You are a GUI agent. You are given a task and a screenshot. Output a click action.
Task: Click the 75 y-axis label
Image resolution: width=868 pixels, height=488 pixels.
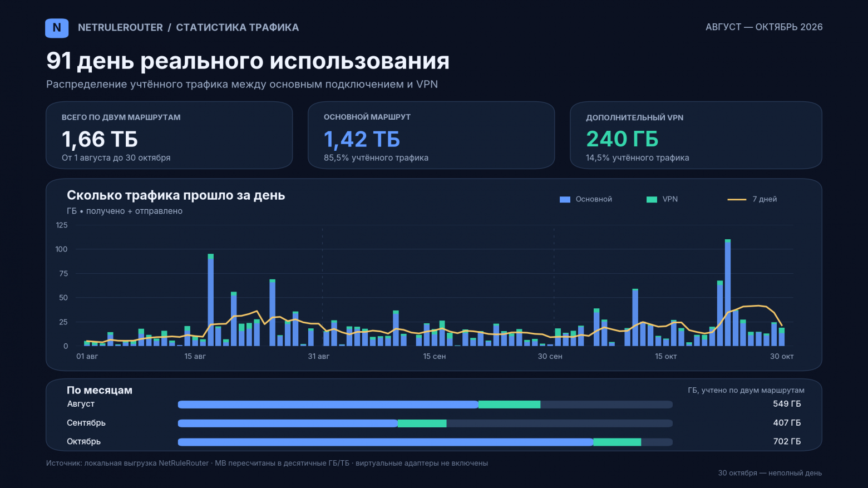[63, 274]
